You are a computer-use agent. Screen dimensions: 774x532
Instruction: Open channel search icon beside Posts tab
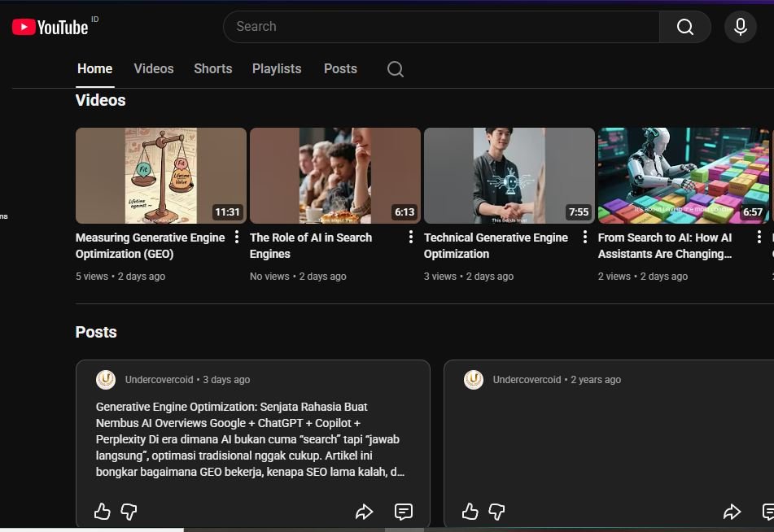click(x=396, y=69)
